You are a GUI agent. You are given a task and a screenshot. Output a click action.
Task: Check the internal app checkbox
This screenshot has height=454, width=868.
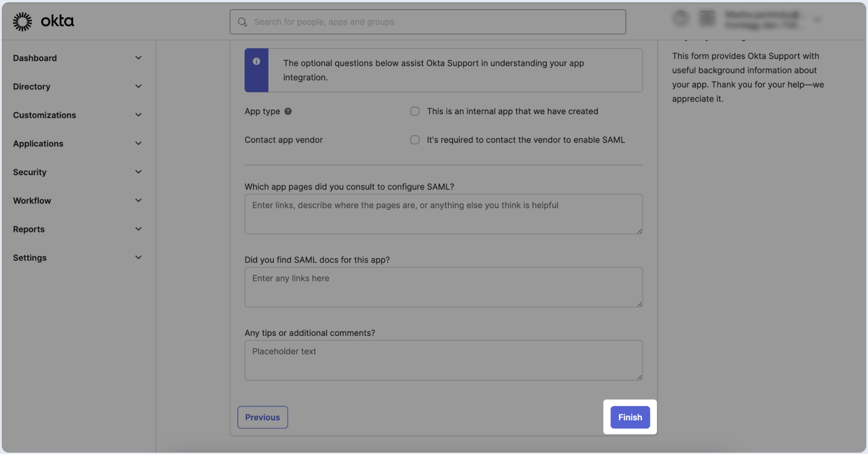click(x=415, y=112)
